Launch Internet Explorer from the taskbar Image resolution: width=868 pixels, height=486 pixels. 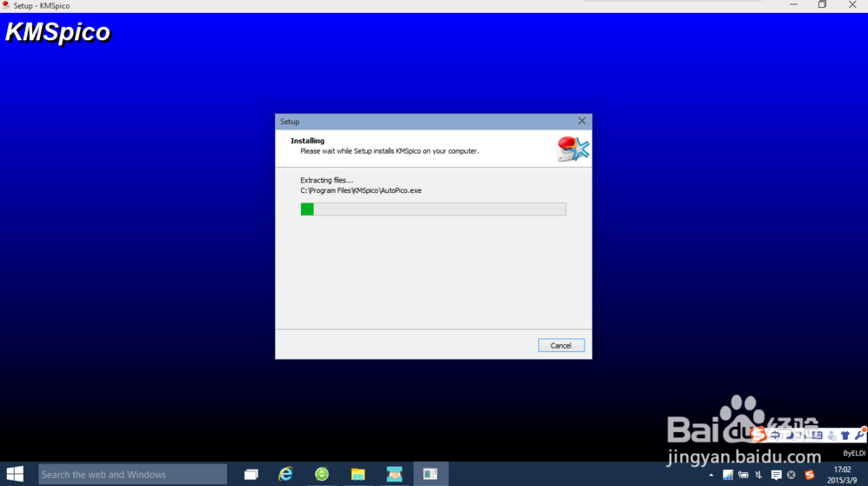coord(285,475)
